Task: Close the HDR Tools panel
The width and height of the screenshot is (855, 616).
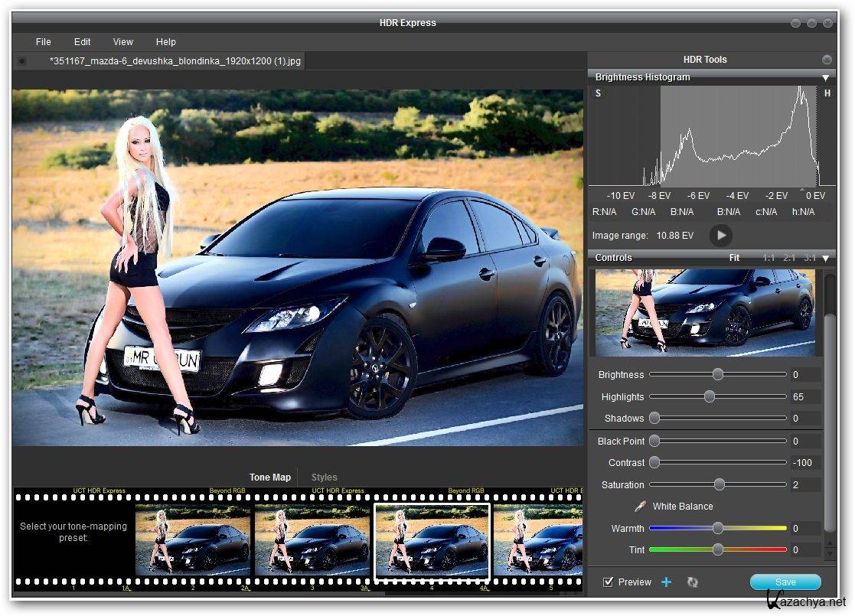Action: pos(827,60)
